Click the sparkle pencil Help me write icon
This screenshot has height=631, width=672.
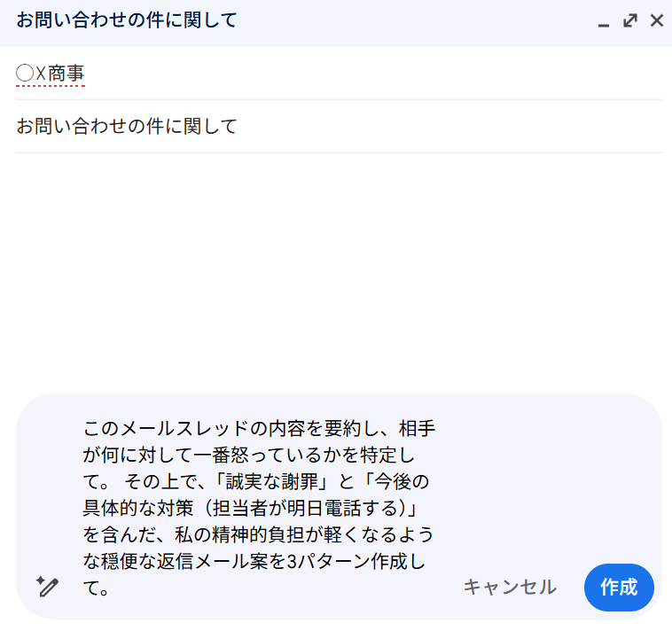tap(47, 586)
